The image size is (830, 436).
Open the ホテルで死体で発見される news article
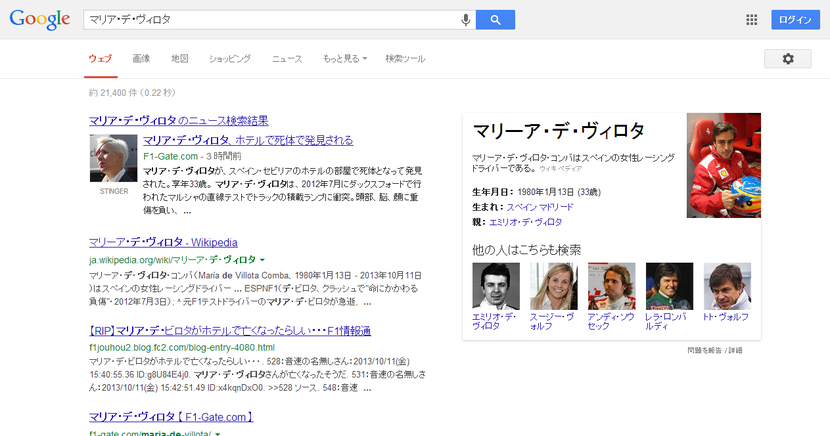point(248,140)
